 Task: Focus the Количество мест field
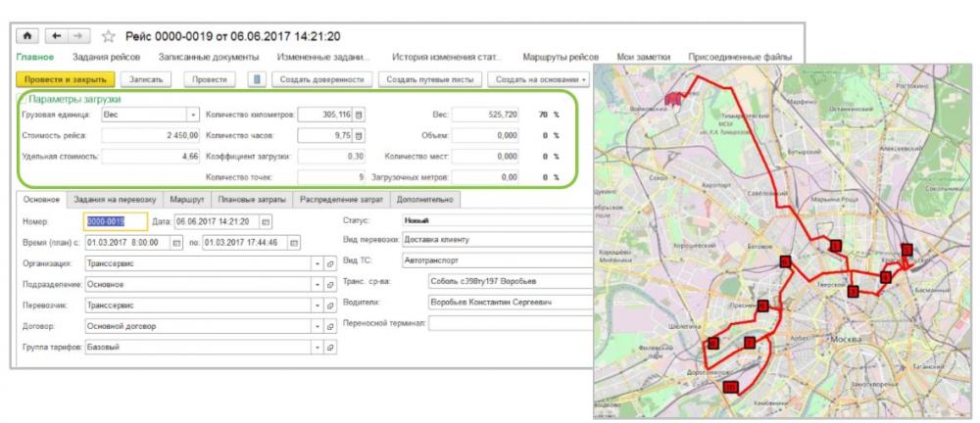coord(485,157)
